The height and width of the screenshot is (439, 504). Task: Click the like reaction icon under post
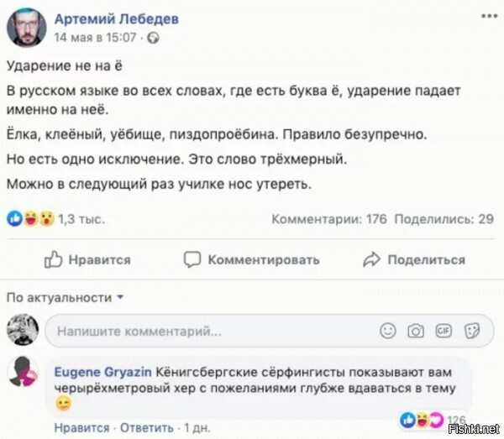tap(15, 219)
